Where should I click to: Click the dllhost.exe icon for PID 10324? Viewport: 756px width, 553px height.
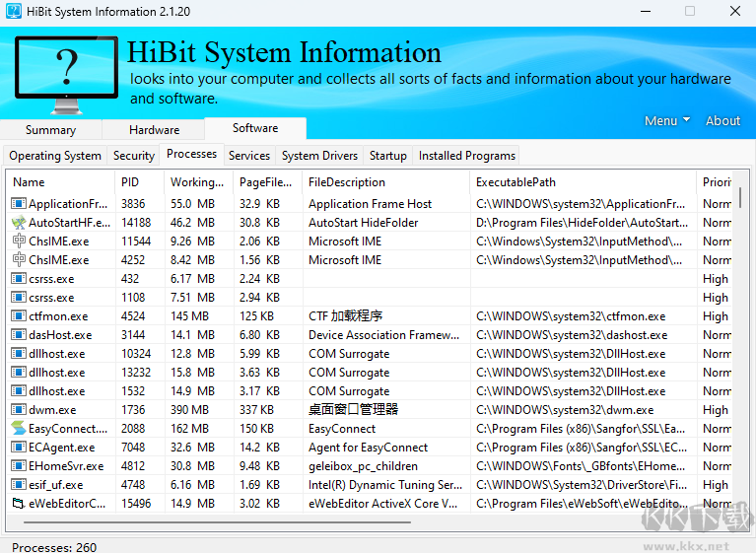pos(19,354)
